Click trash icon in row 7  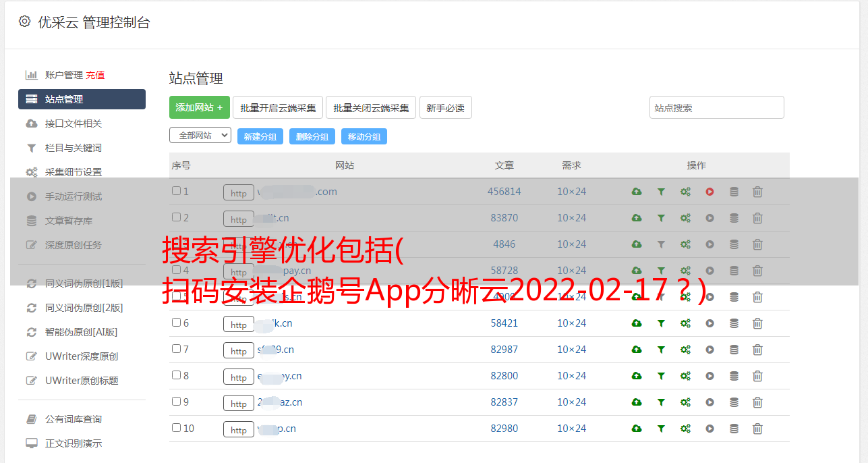coord(757,350)
